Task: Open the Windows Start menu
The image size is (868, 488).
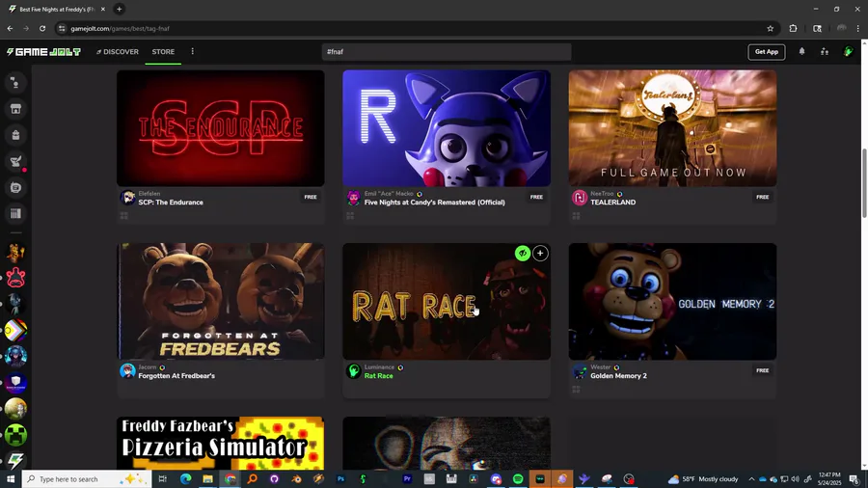Action: [x=10, y=479]
